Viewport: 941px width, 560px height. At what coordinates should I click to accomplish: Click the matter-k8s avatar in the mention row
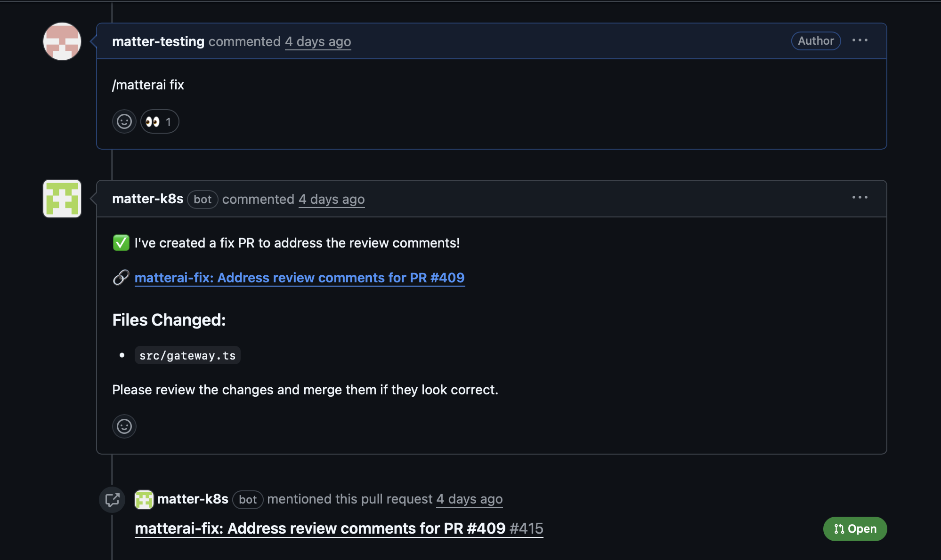pos(144,500)
